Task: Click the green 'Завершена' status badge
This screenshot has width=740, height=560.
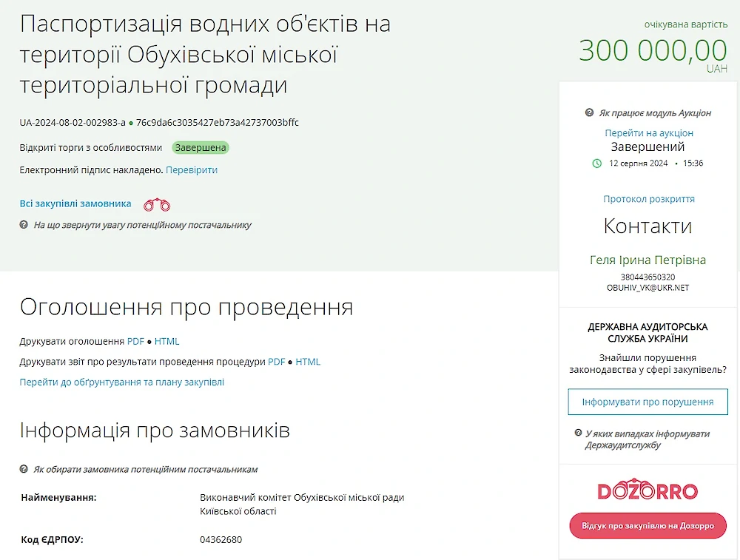Action: pyautogui.click(x=201, y=148)
